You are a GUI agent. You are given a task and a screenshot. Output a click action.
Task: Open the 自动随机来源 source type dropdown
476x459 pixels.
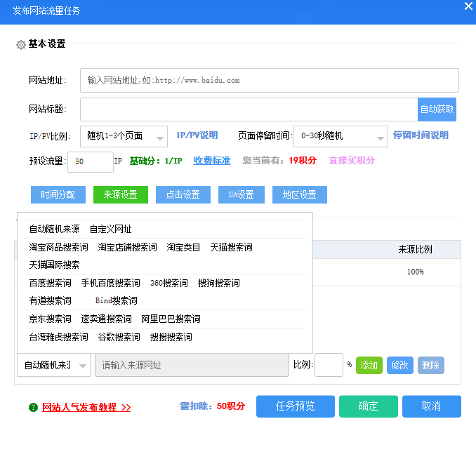[54, 365]
